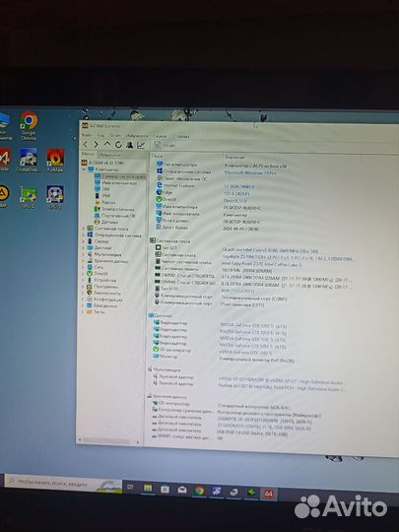Open the Отчёт menu in menu bar
The image size is (399, 532).
[115, 135]
